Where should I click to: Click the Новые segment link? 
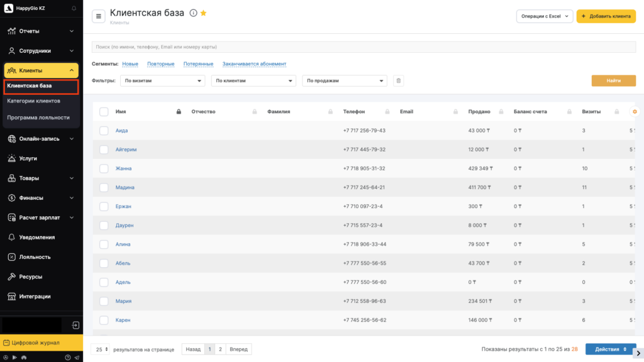(x=130, y=64)
